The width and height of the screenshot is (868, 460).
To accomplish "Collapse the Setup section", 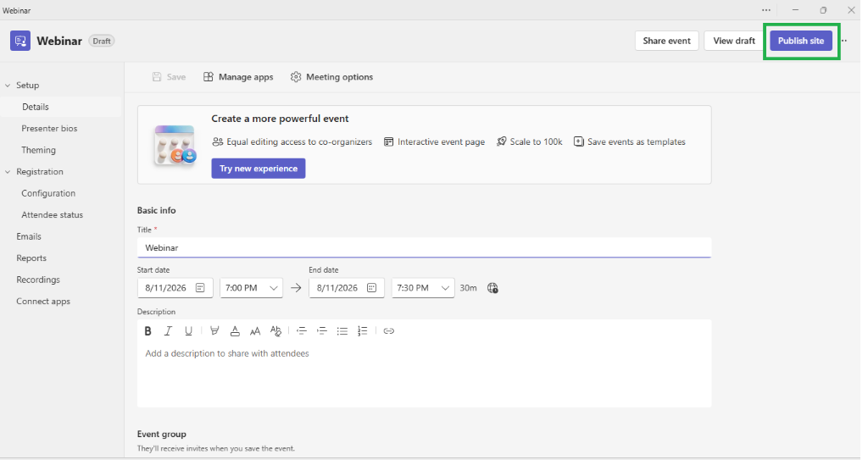I will pyautogui.click(x=8, y=86).
